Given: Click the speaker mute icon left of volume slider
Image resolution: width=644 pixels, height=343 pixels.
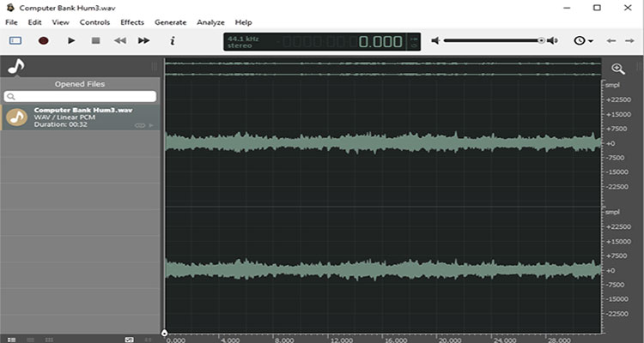Looking at the screenshot, I should click(x=436, y=40).
